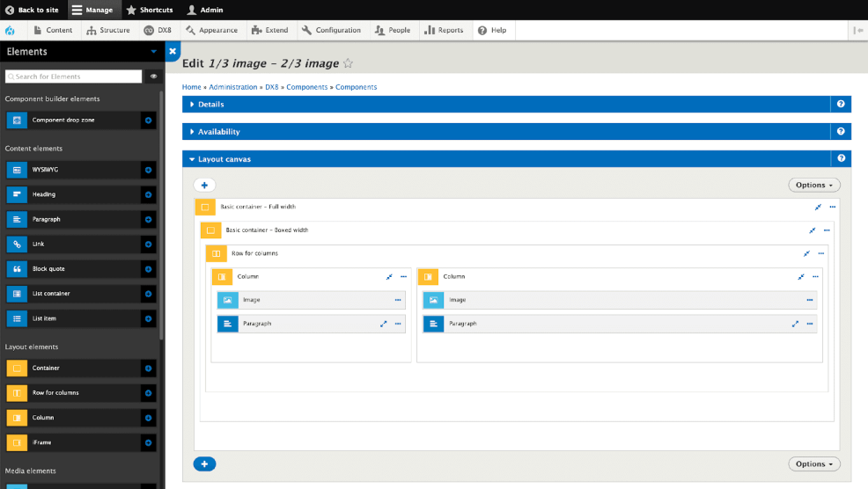Viewport: 868px width, 489px height.
Task: Toggle expand arrows on left Paragraph element
Action: (384, 324)
